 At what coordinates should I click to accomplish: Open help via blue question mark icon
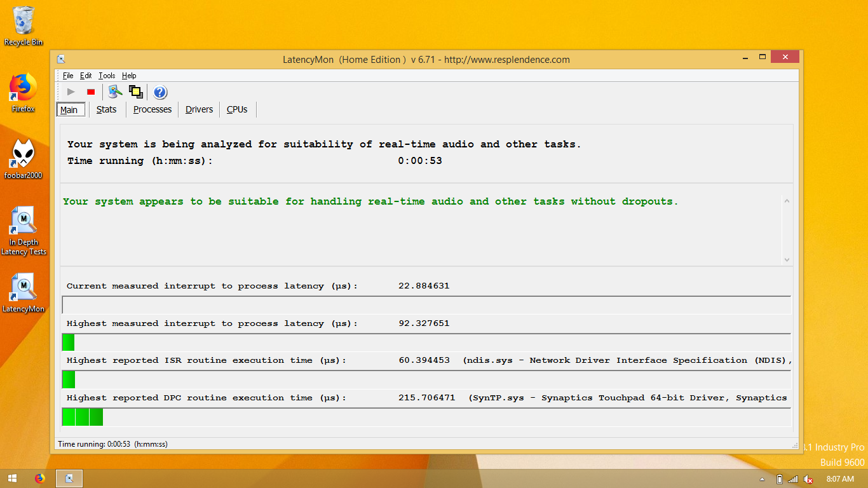[160, 92]
